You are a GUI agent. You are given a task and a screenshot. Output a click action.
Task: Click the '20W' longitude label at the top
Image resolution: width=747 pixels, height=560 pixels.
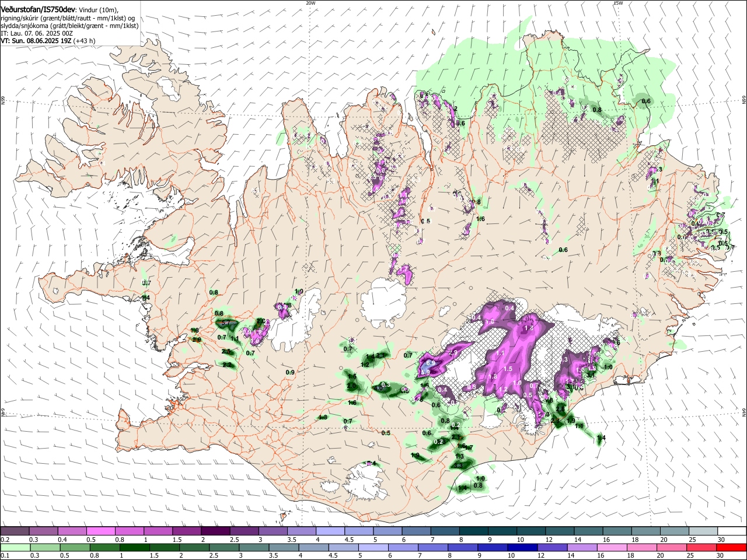coord(310,3)
